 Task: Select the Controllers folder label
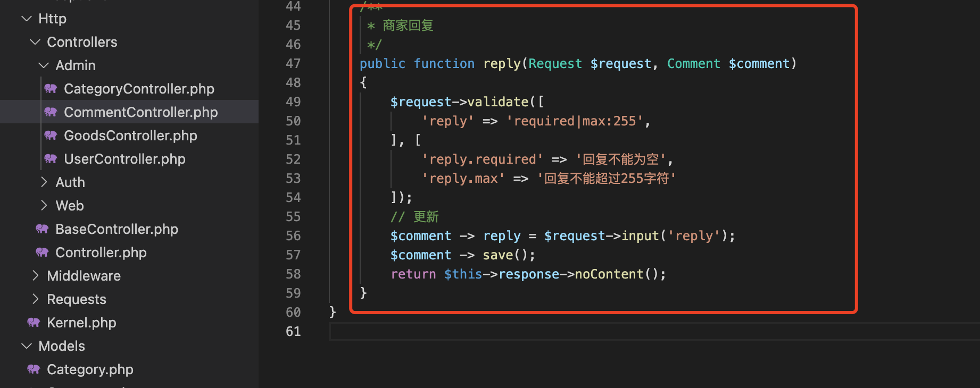(x=82, y=42)
